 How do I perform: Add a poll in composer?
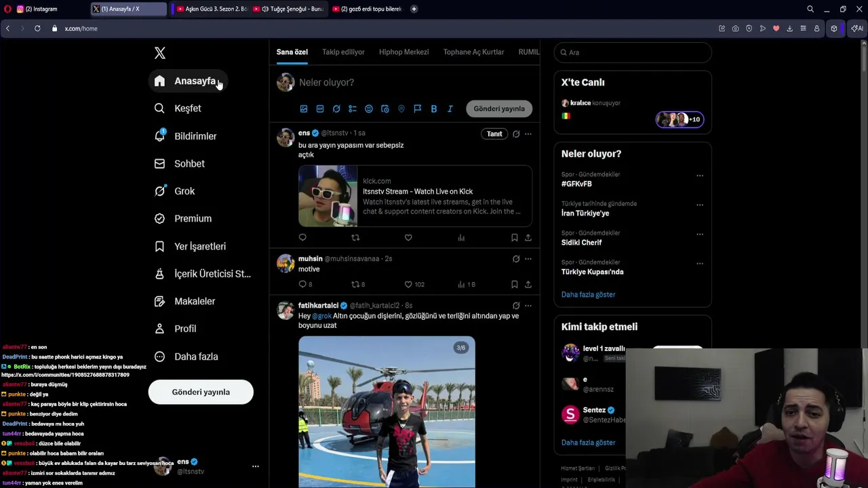(353, 108)
